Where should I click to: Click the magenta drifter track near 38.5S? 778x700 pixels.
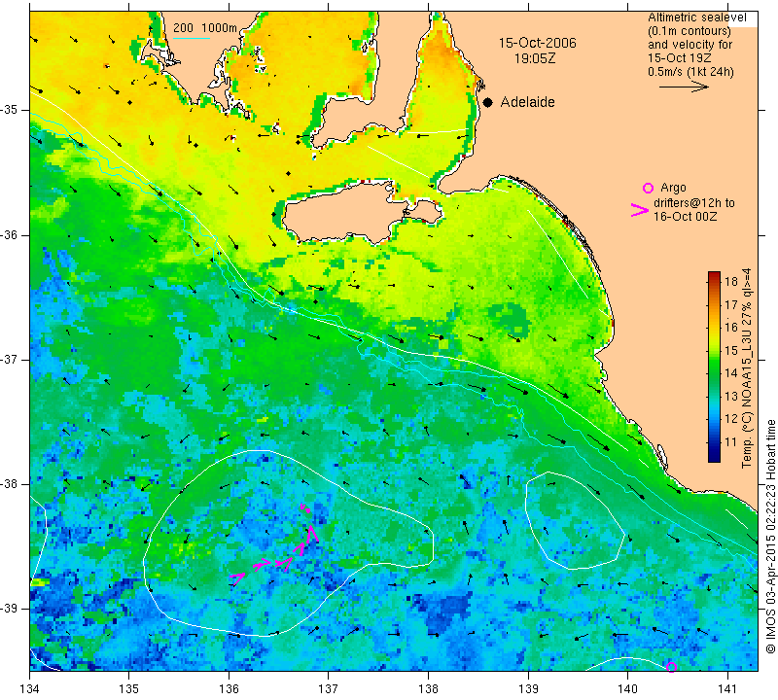[276, 545]
